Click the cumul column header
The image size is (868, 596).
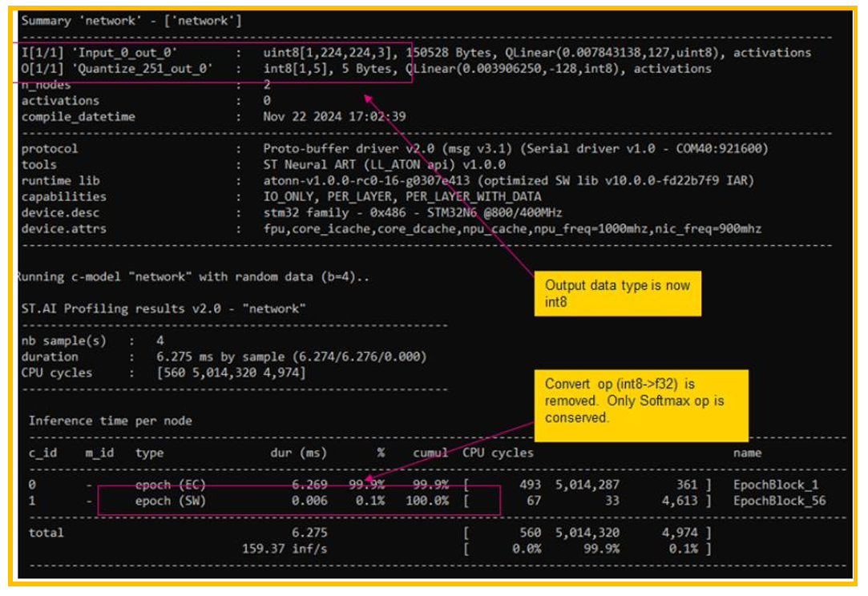(430, 453)
